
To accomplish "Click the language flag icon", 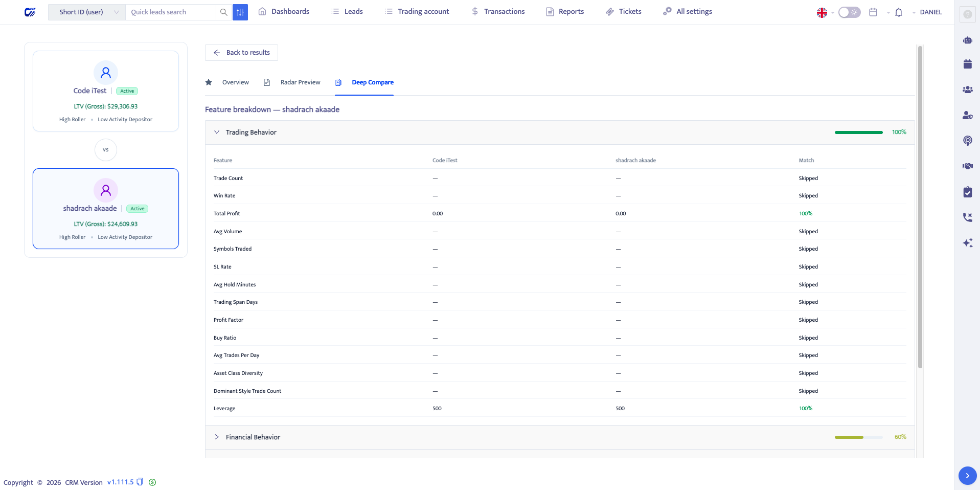I will (x=822, y=12).
